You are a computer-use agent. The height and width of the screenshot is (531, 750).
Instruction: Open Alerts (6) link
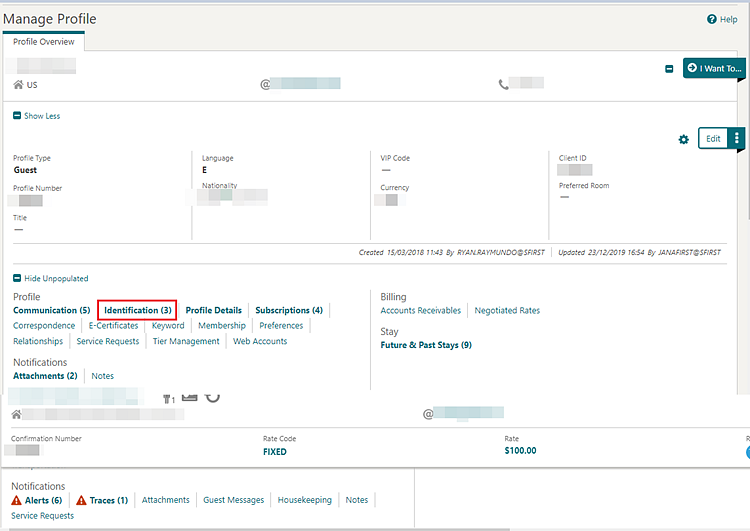44,500
